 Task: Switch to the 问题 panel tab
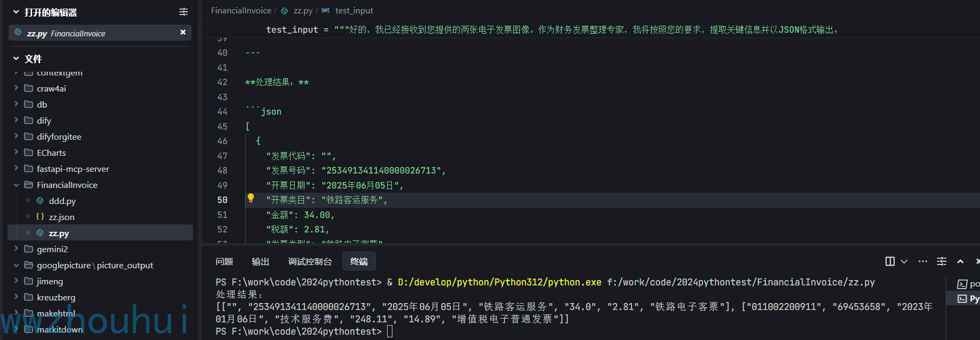coord(224,261)
